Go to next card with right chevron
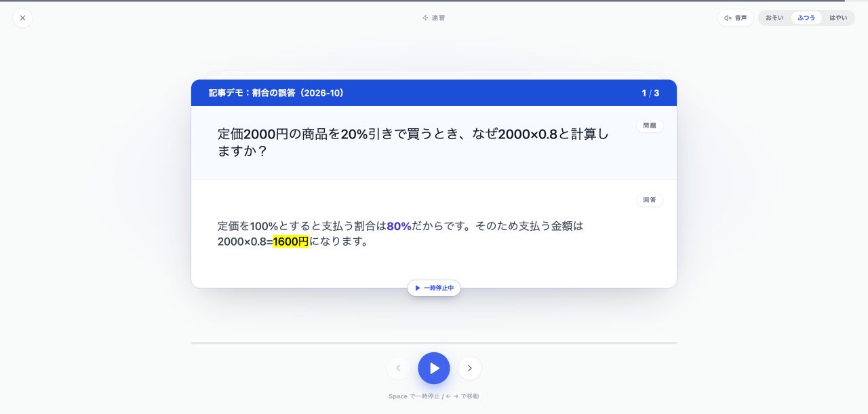Image resolution: width=868 pixels, height=414 pixels. 470,369
